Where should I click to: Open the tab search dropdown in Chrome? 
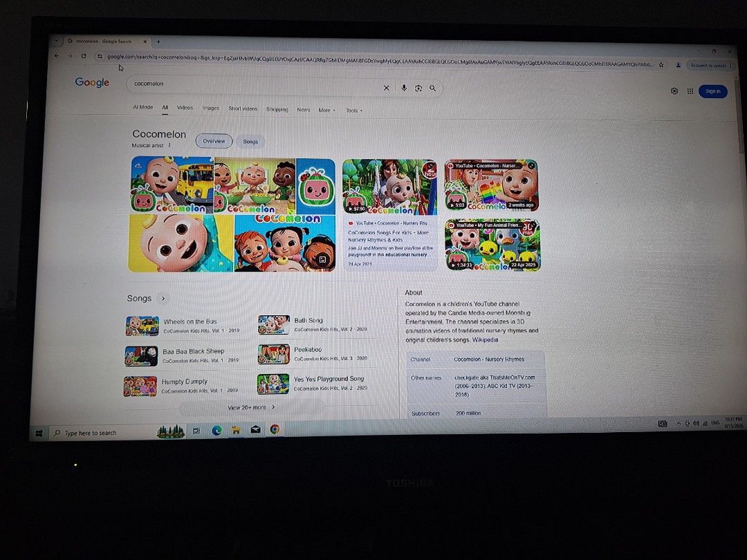pyautogui.click(x=57, y=41)
